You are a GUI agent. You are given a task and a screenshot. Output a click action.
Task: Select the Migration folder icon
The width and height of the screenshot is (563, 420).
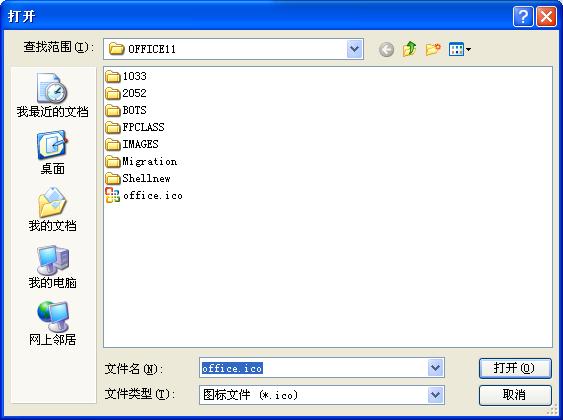click(113, 162)
